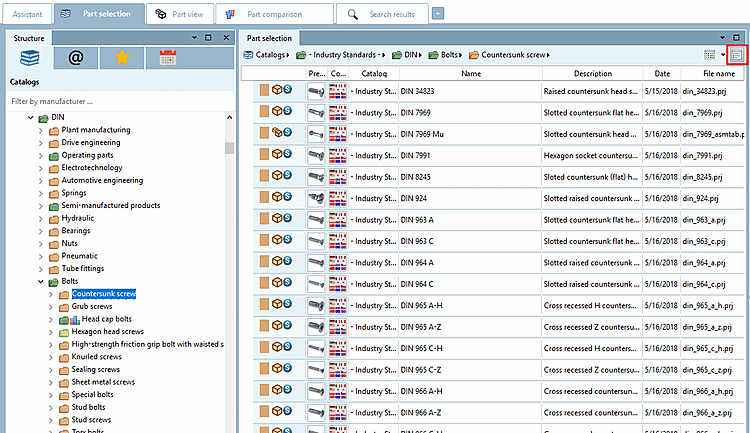Expand the Hexagon head screws folder
The width and height of the screenshot is (750, 433).
point(51,332)
